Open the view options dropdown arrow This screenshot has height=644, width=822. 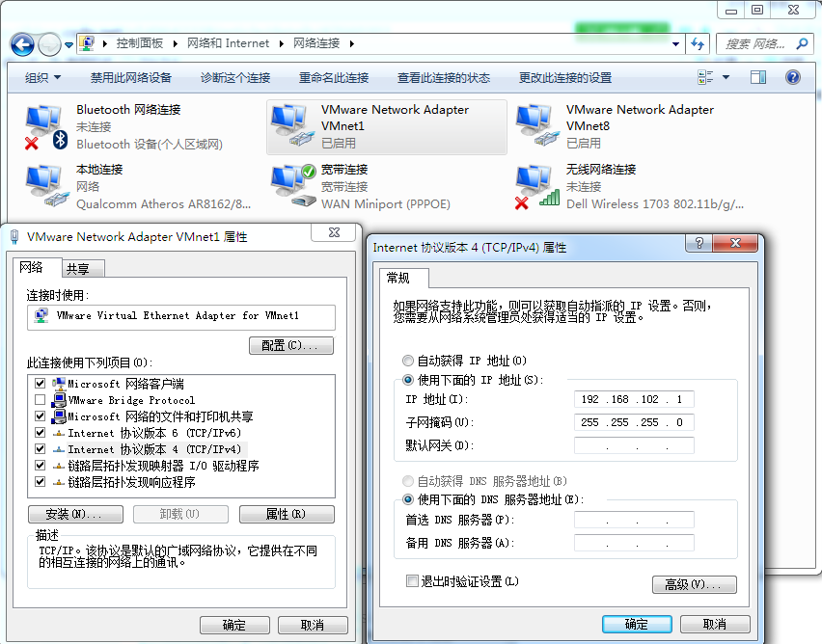point(726,77)
